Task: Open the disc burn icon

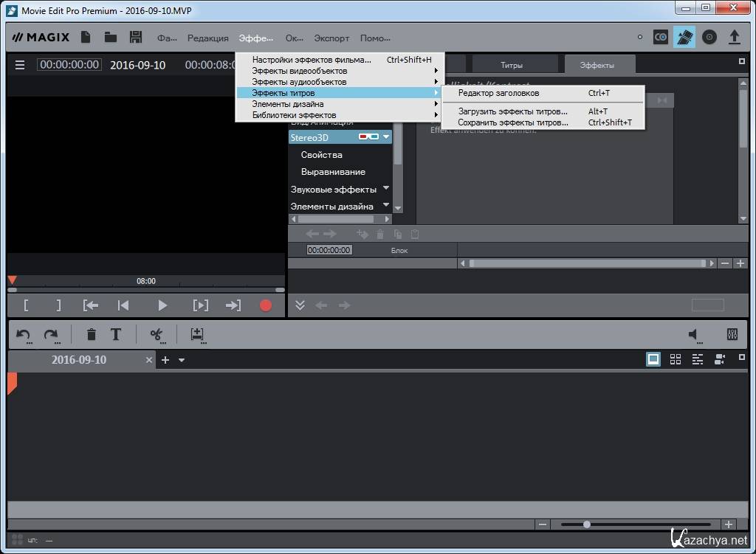Action: (709, 37)
